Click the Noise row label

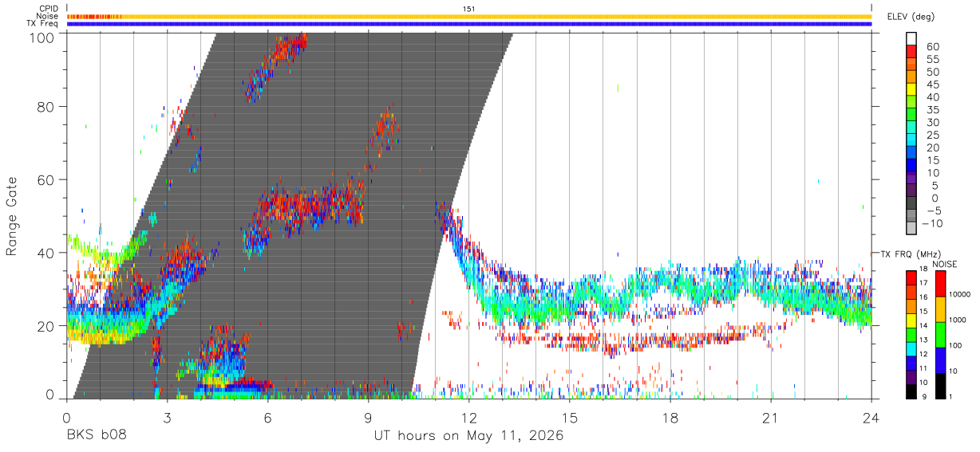coord(48,16)
